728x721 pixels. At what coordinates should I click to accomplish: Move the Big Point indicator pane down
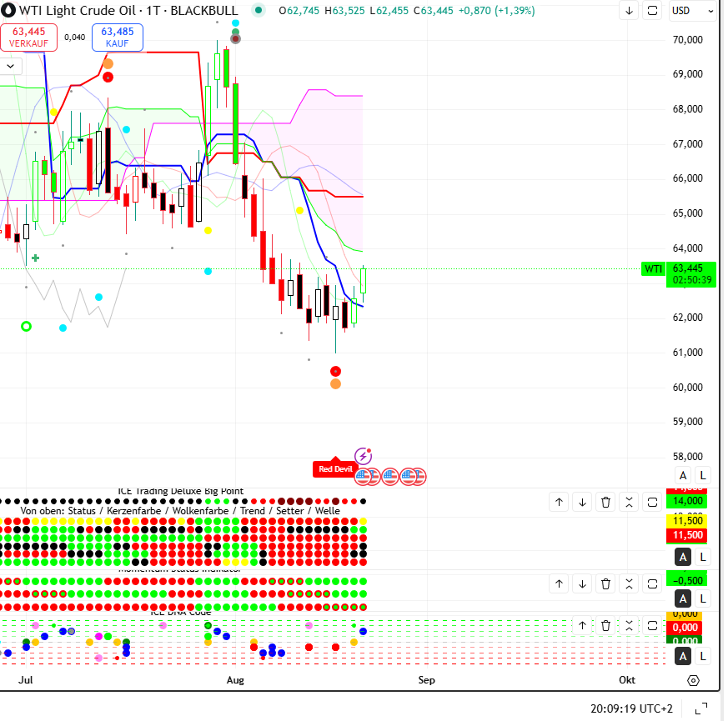tap(583, 502)
